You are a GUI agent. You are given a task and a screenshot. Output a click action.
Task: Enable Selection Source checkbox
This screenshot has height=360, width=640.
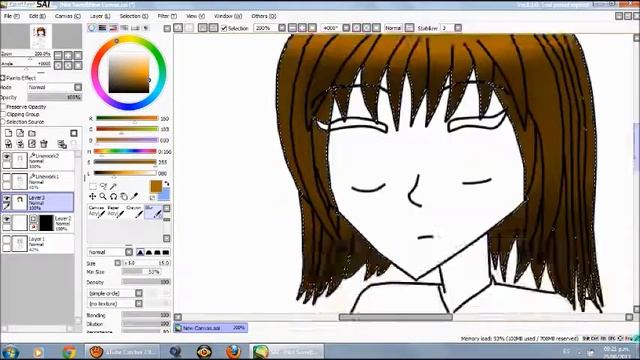3,122
